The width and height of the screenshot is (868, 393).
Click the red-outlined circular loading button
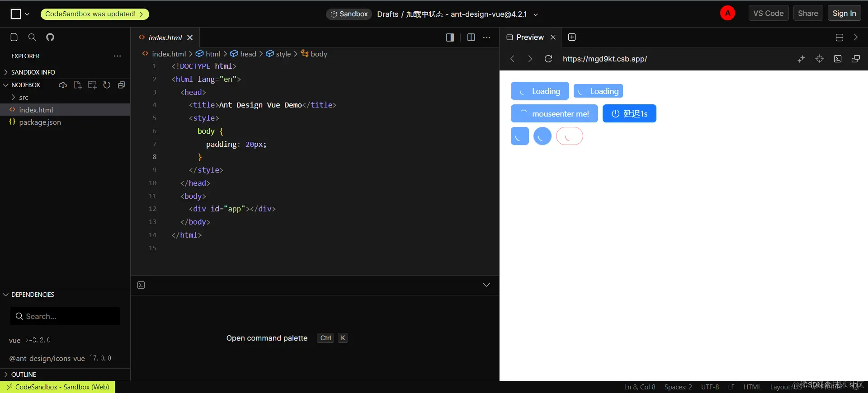tap(570, 136)
